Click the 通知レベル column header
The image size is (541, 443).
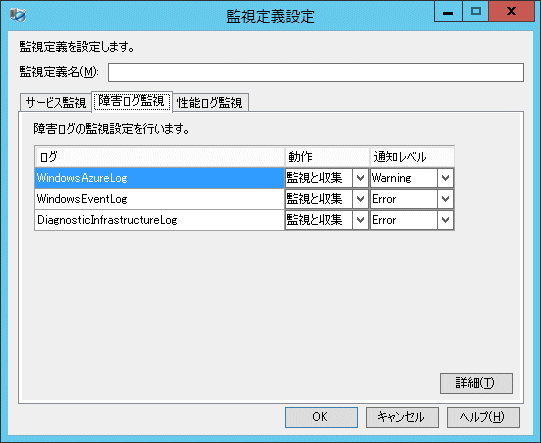point(412,157)
